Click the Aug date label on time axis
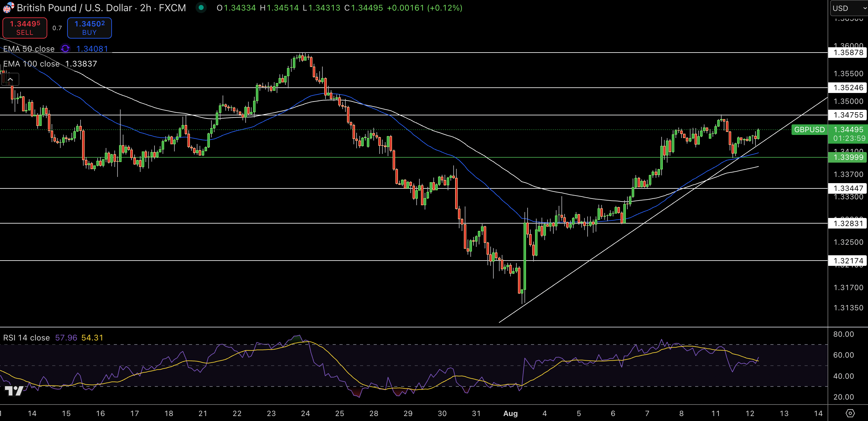Screen dimensions: 868x421 510,413
